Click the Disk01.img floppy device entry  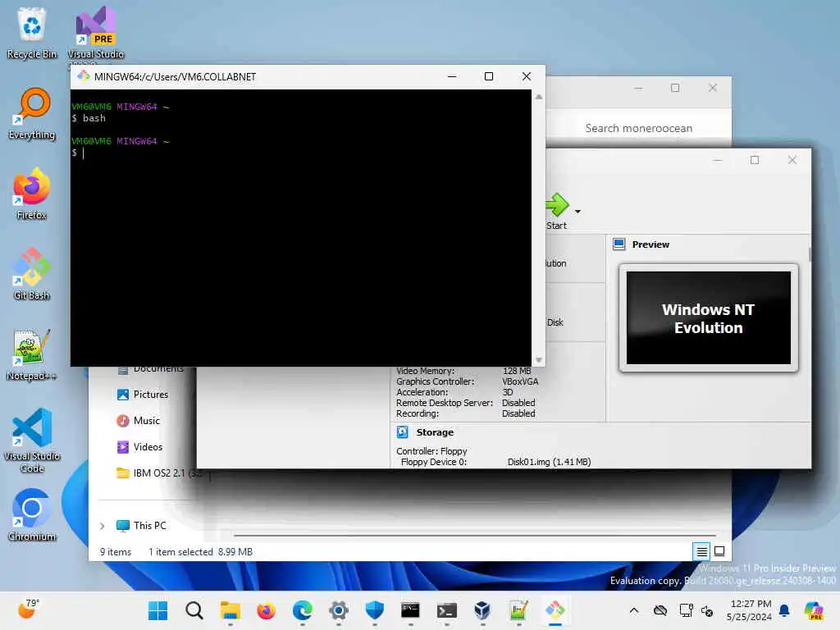[549, 462]
